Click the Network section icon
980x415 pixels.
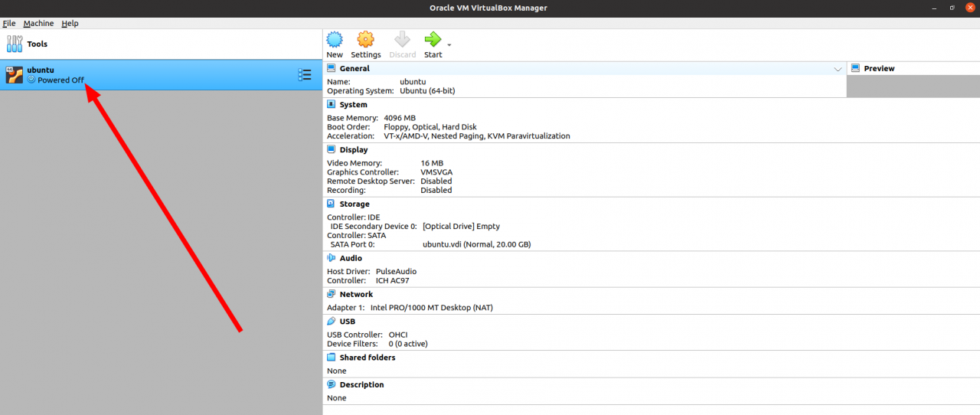332,294
